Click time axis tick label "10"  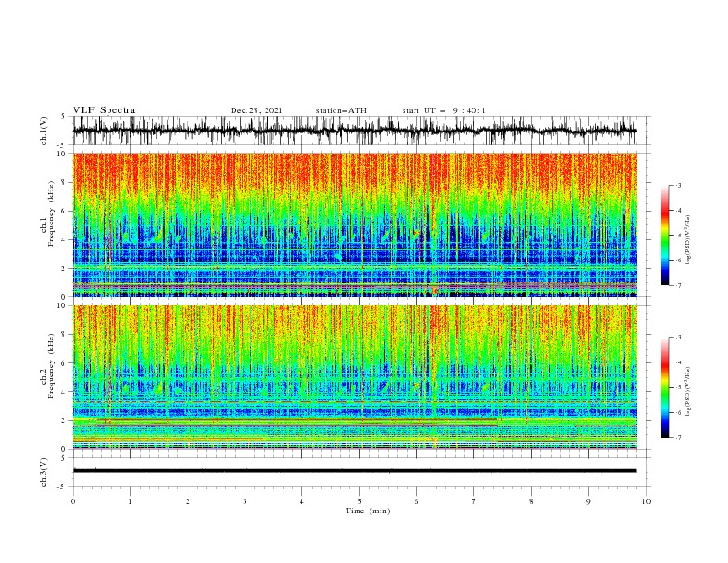(x=646, y=501)
